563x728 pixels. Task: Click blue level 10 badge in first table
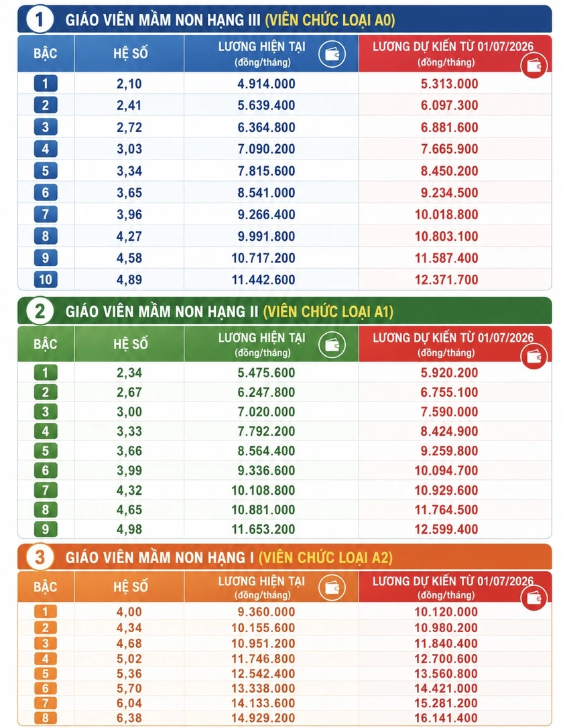[46, 280]
